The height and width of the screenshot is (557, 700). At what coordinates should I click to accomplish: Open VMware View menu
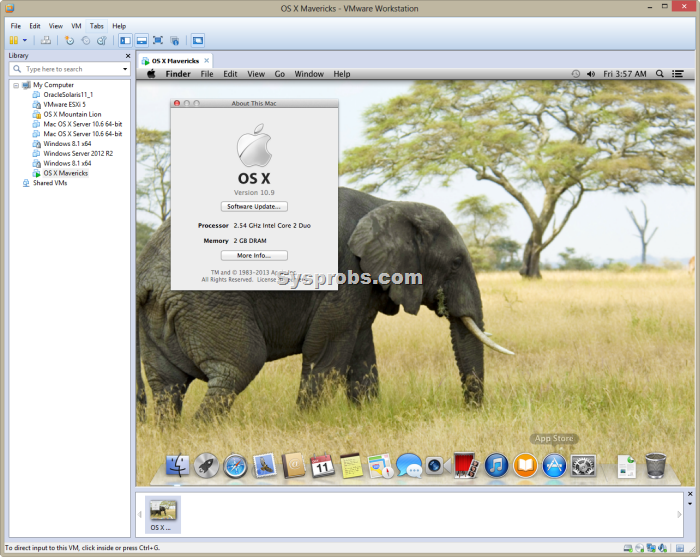56,26
